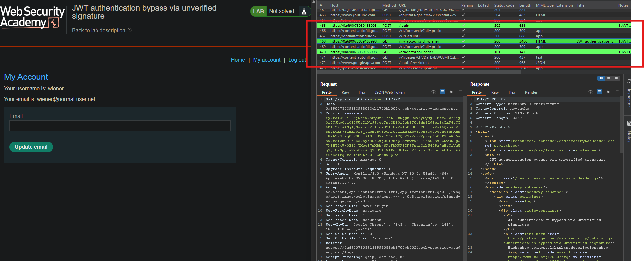
Task: Sort history by URL column header
Action: [x=428, y=5]
